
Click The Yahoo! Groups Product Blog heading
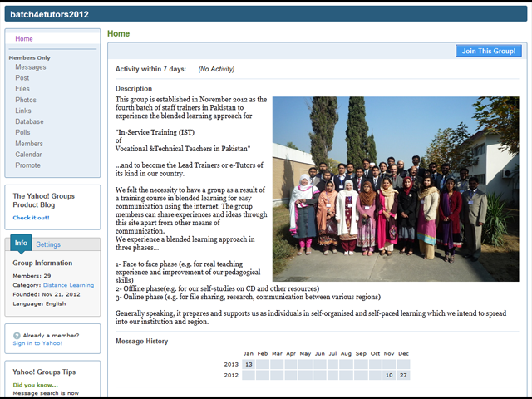pos(44,200)
